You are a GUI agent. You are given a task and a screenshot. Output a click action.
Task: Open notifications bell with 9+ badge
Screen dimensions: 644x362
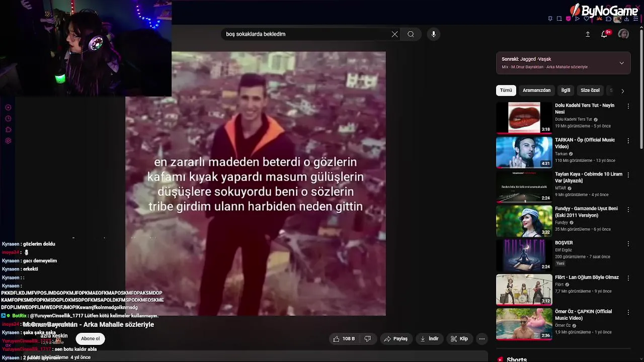[605, 34]
